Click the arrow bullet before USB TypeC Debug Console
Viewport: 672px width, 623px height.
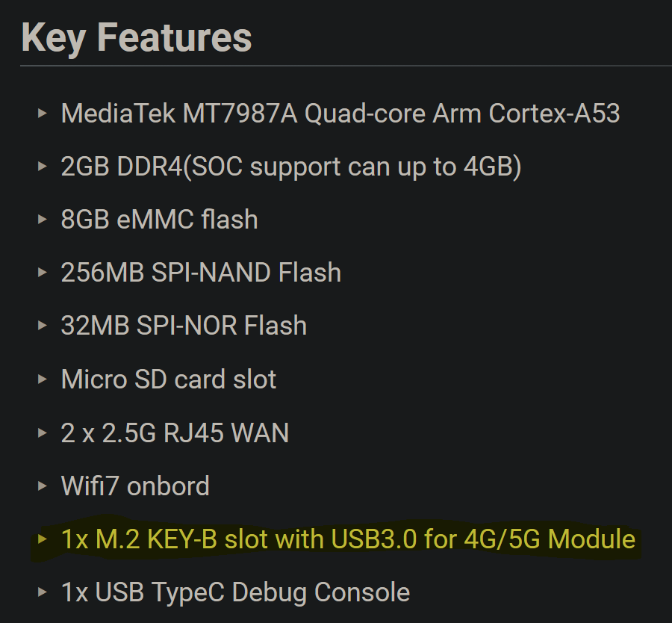(x=43, y=592)
